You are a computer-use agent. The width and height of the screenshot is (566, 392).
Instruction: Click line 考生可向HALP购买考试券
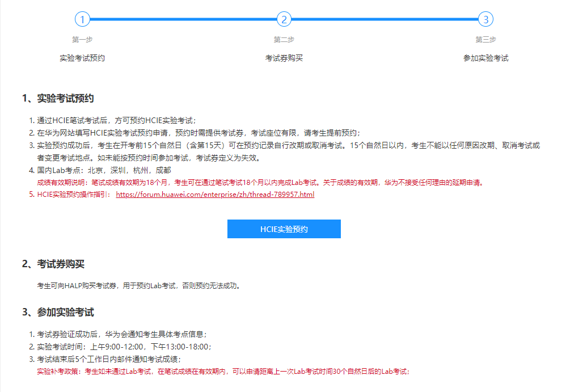[x=139, y=286]
